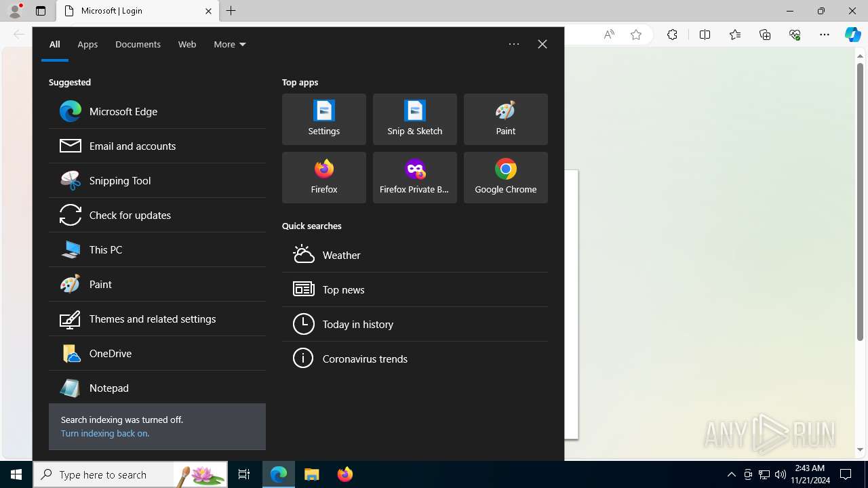Open Snip & Sketch tile

(415, 119)
